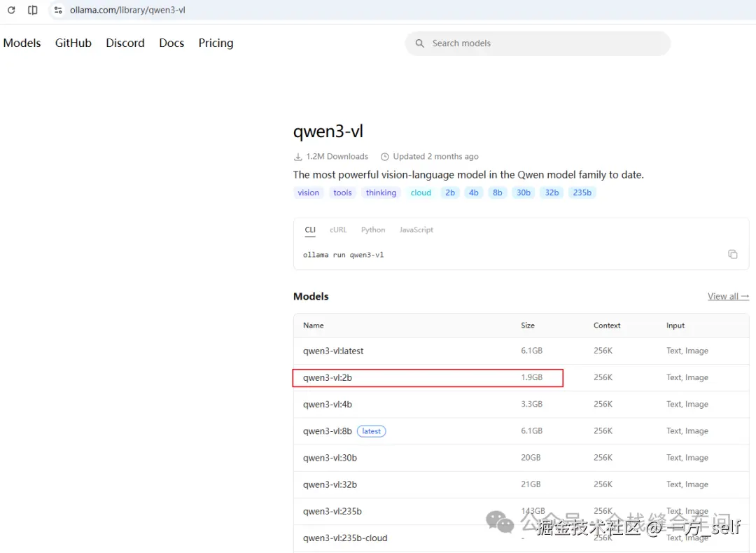Open the View all models link
This screenshot has width=756, height=553.
pos(728,297)
